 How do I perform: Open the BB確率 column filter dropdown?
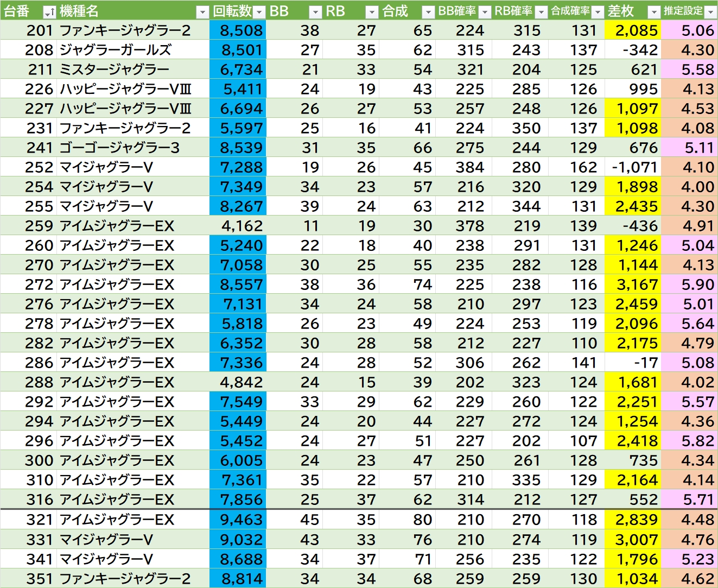click(x=485, y=11)
